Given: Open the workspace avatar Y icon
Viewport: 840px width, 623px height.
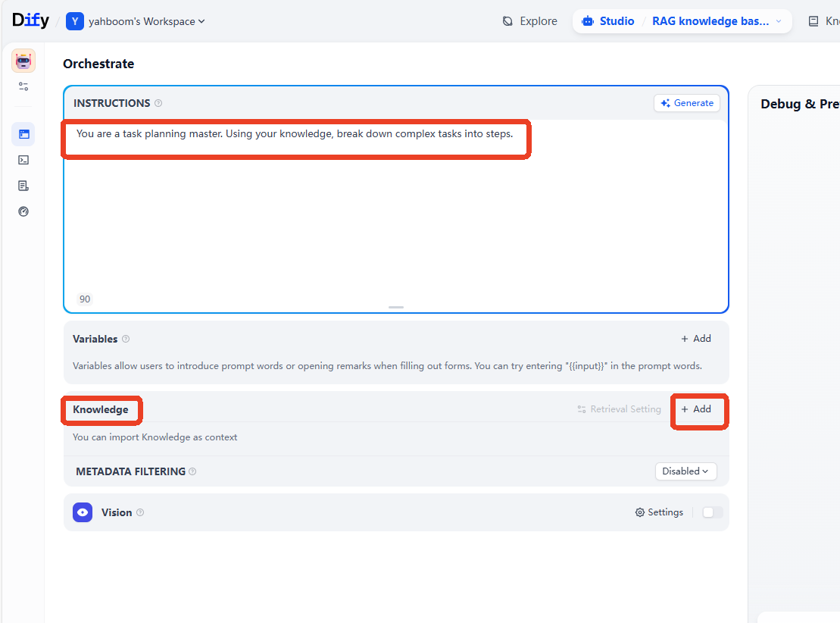Looking at the screenshot, I should click(75, 21).
